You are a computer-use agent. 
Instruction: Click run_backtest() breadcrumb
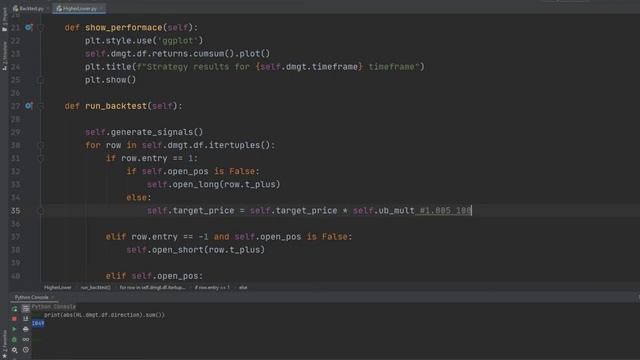[96, 287]
